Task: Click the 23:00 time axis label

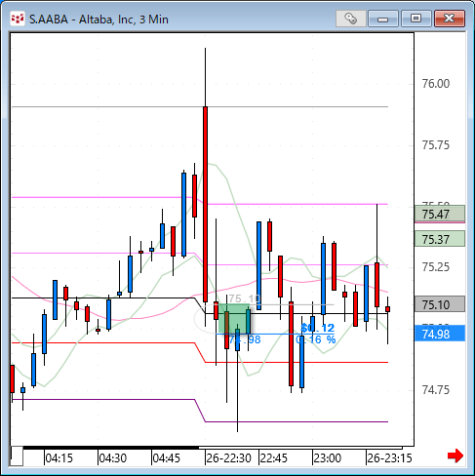Action: coord(328,458)
